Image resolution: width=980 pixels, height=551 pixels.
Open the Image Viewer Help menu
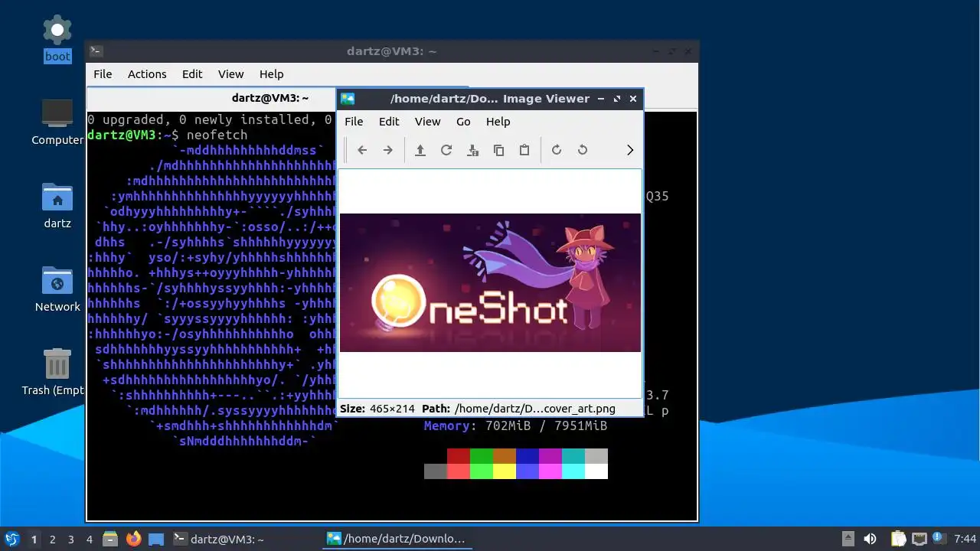tap(498, 122)
